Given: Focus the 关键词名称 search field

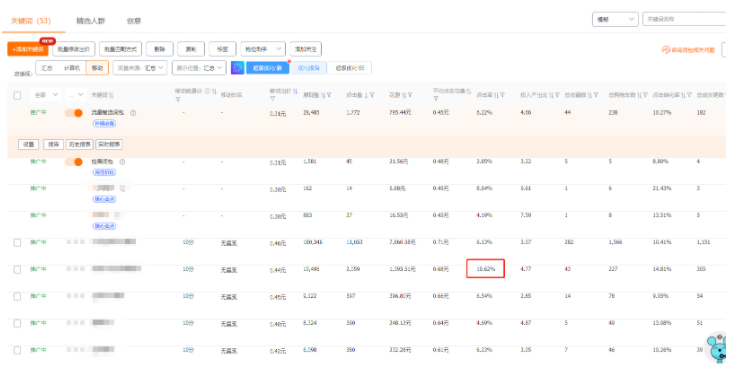Looking at the screenshot, I should pos(684,19).
